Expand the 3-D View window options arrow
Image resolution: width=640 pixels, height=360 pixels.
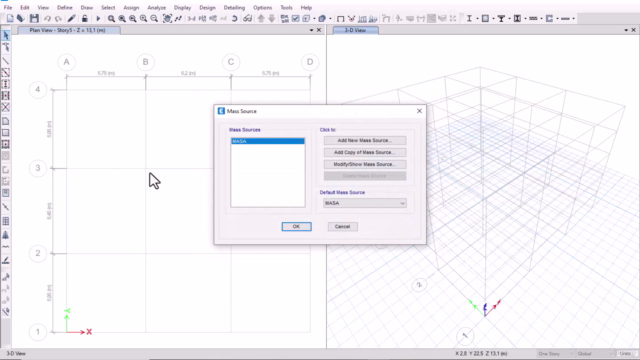tap(626, 30)
